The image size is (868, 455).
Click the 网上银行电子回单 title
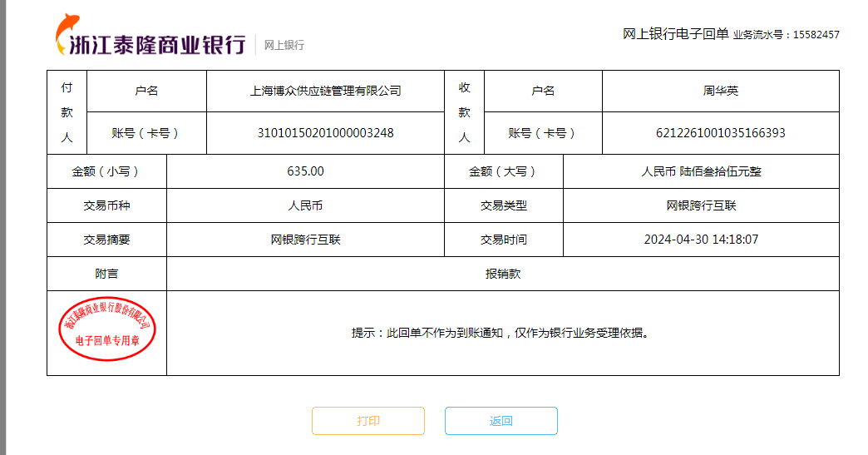(675, 34)
